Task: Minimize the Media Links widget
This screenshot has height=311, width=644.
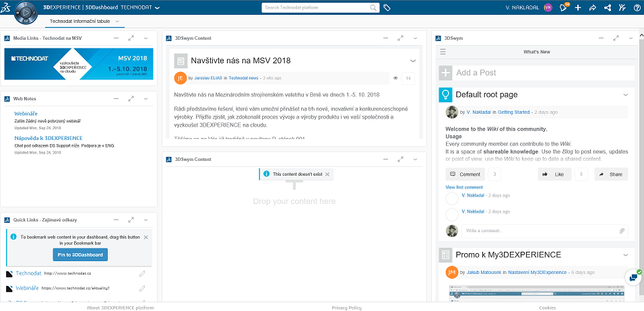Action: click(117, 38)
